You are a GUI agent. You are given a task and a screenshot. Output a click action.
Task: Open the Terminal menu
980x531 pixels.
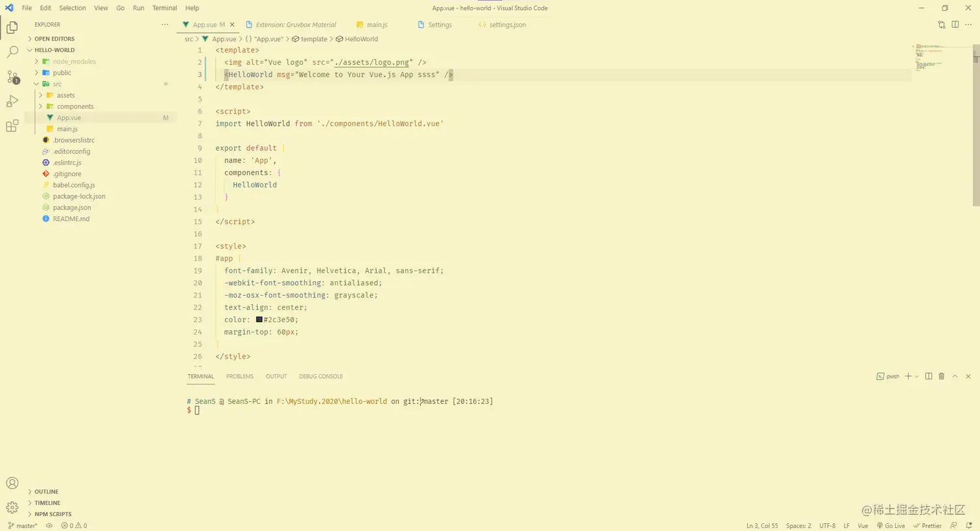165,8
